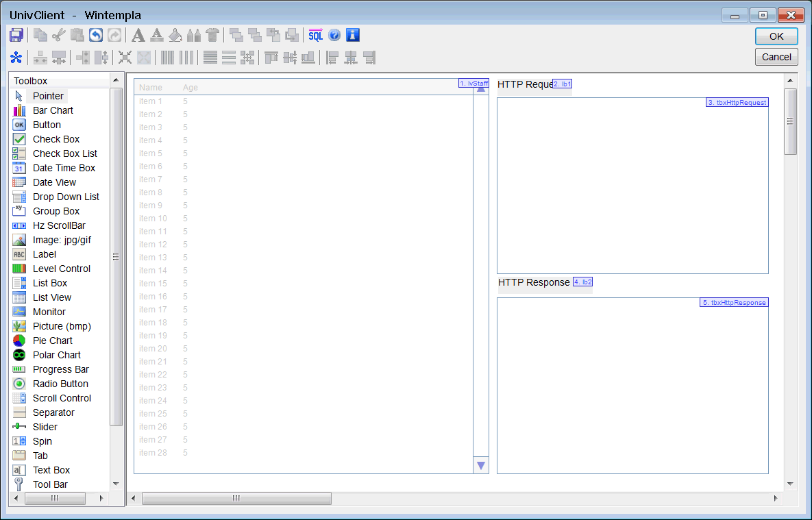
Task: Click the Save floppy disk icon
Action: coord(16,35)
